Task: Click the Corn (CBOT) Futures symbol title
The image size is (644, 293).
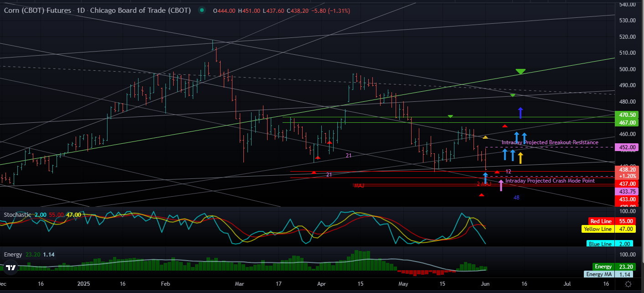Action: (x=37, y=10)
